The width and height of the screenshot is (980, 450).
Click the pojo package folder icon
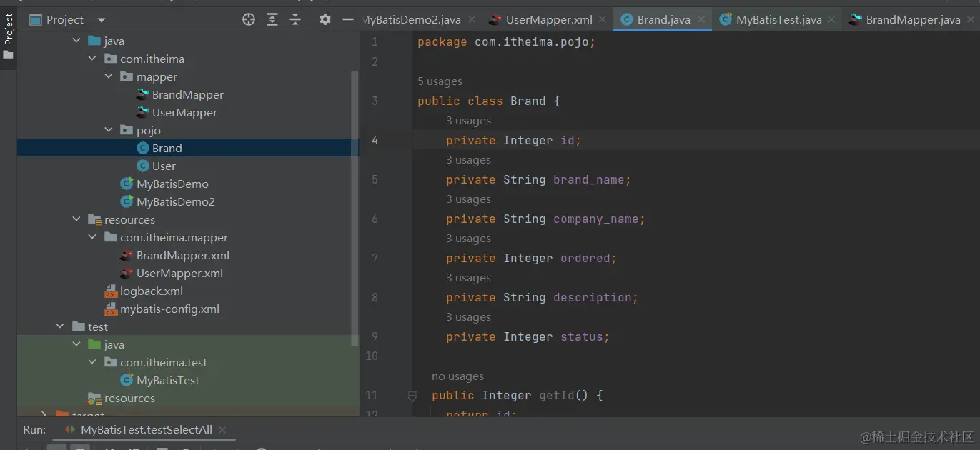[127, 131]
